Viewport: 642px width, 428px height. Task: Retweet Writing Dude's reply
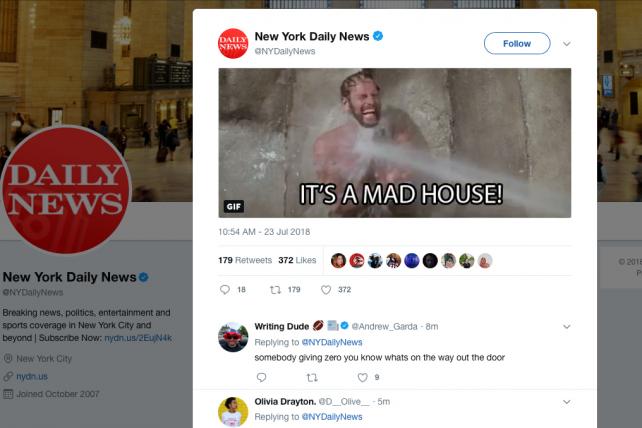point(312,378)
